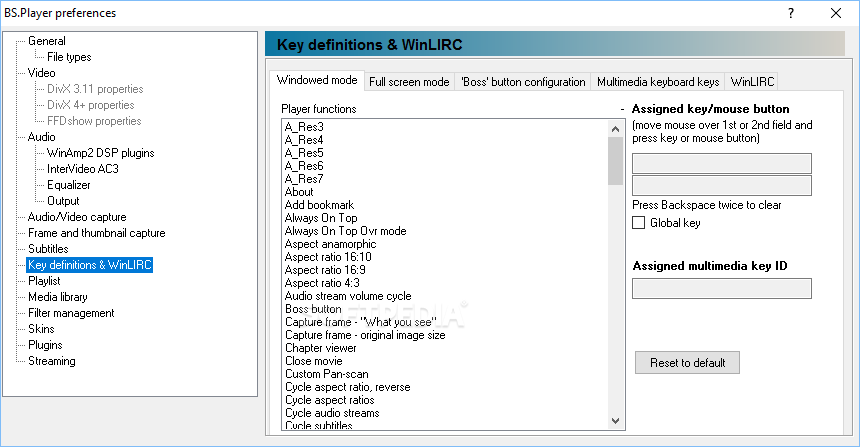
Task: Open the Plugins settings page
Action: tap(46, 345)
